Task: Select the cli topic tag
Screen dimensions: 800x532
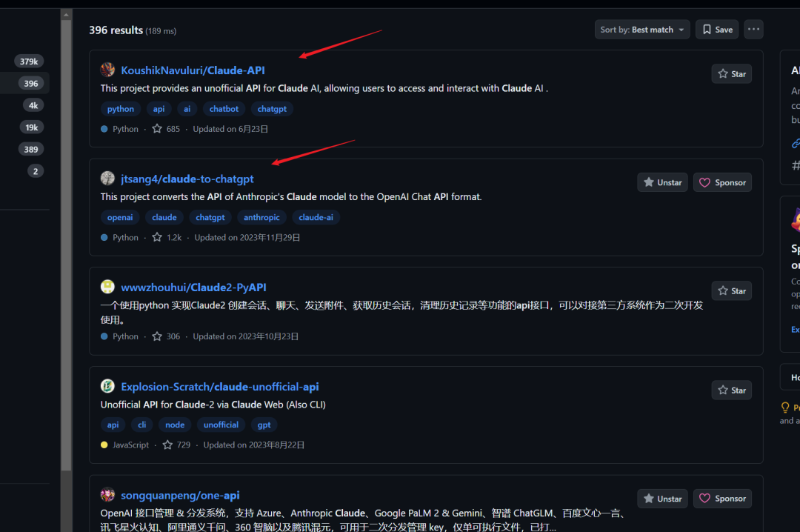Action: click(141, 425)
